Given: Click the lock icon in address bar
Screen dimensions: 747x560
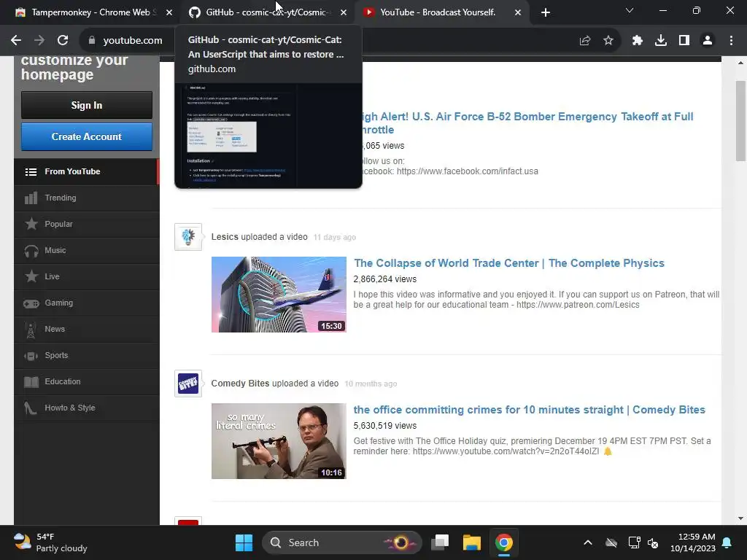Looking at the screenshot, I should (91, 41).
